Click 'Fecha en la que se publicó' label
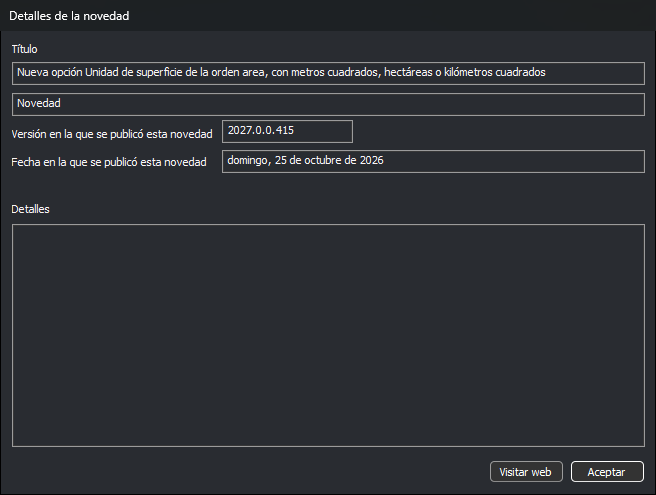 (109, 162)
